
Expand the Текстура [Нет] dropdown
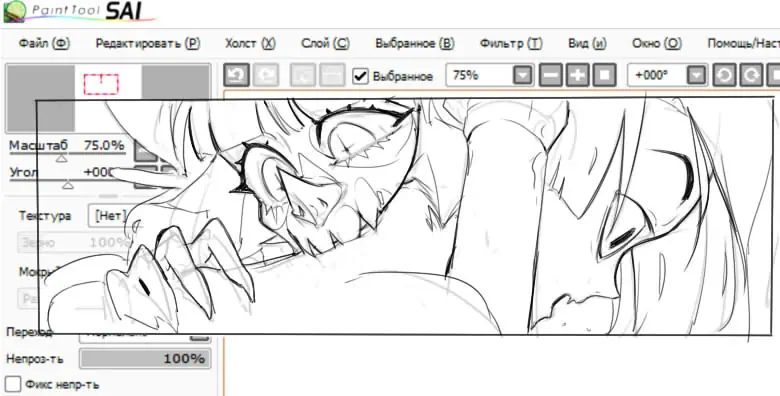pyautogui.click(x=108, y=216)
